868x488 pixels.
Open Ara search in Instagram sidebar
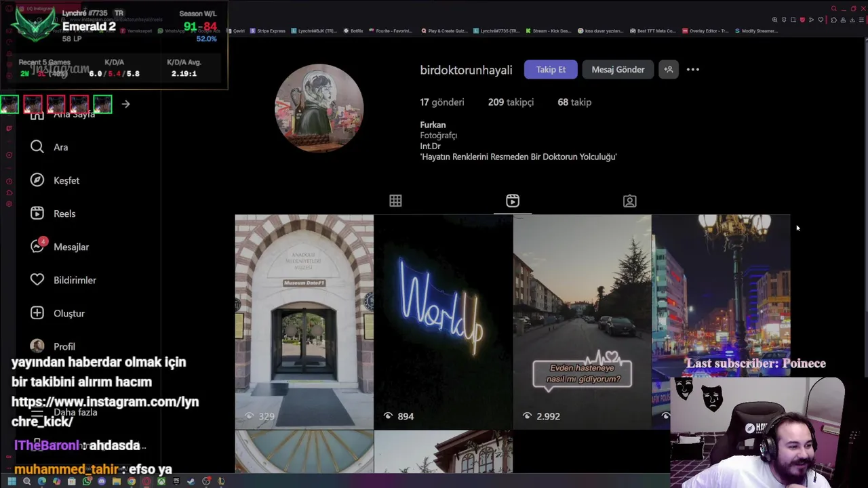tap(51, 147)
